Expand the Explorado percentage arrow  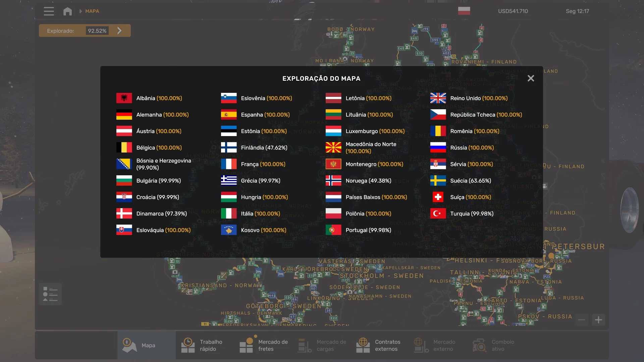[x=119, y=31]
